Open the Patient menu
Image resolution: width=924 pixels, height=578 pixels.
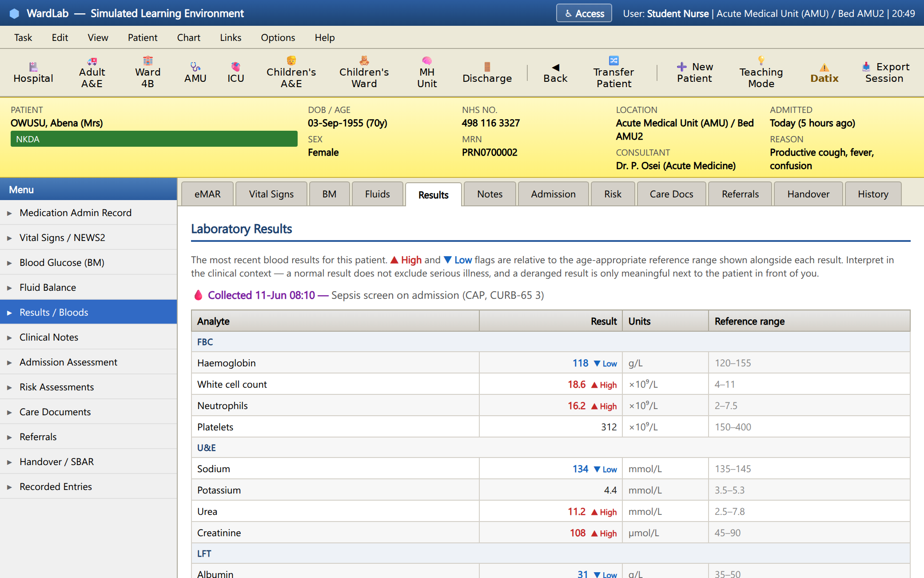click(143, 38)
